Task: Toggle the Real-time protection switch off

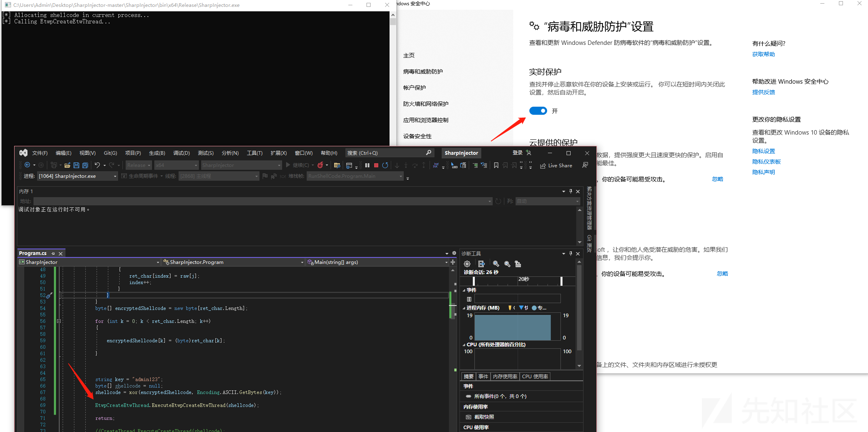Action: pos(538,111)
